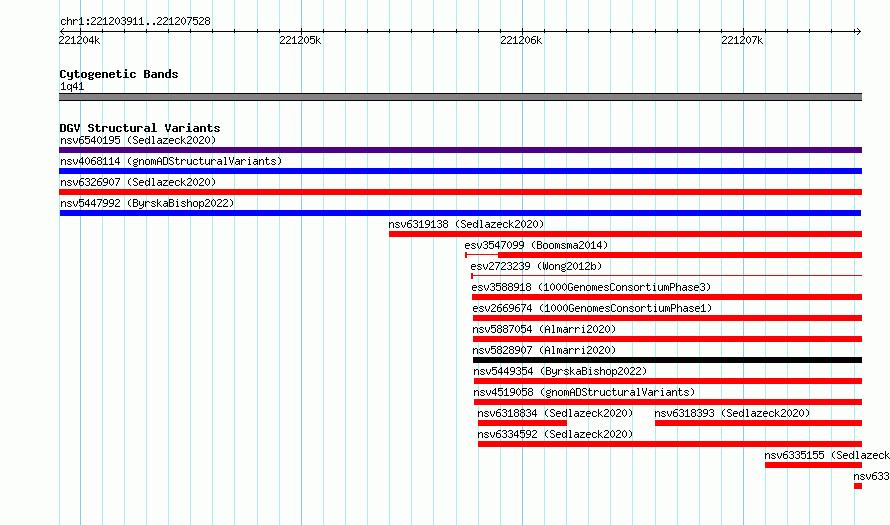Open esv2723239 (Wong2012b) label
890x525 pixels.
pos(536,266)
